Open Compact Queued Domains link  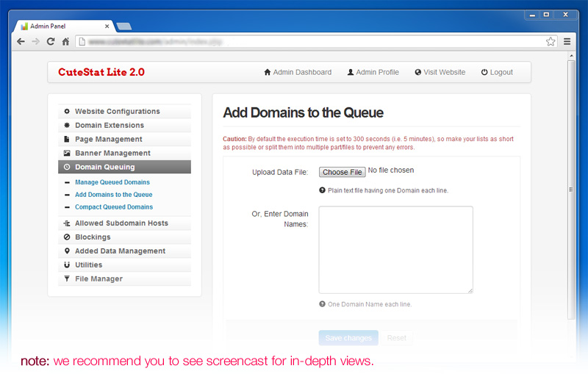coord(114,207)
